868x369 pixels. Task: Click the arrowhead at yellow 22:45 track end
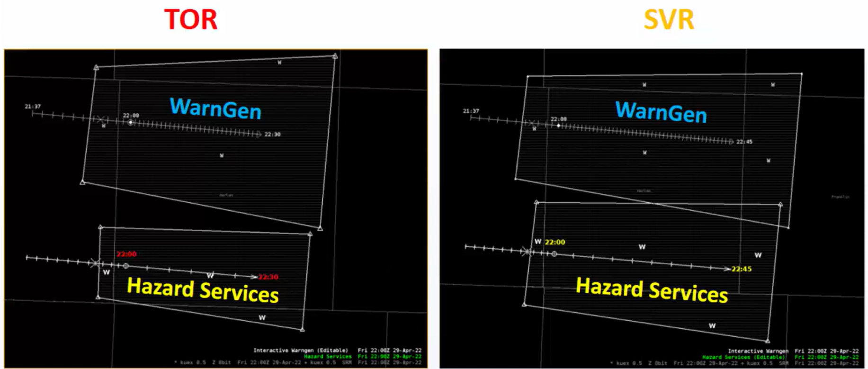[727, 269]
